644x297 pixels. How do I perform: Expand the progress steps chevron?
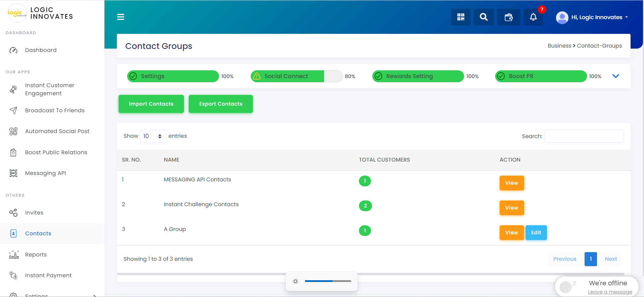[615, 76]
